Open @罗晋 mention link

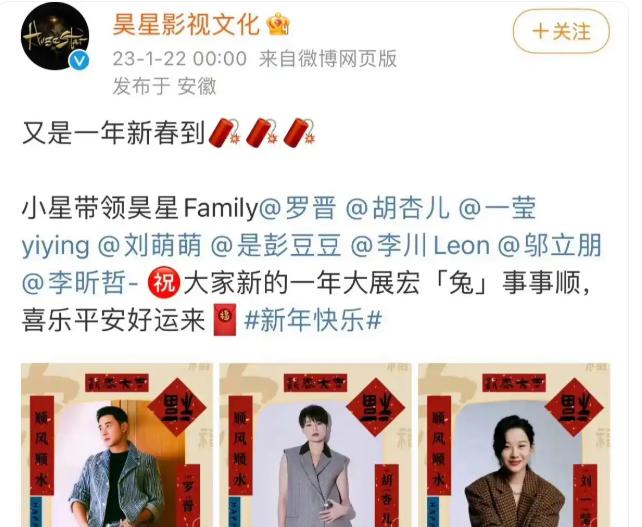coord(298,208)
